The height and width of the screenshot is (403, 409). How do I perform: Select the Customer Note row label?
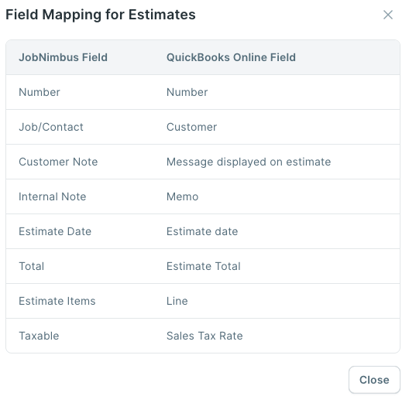(x=58, y=162)
